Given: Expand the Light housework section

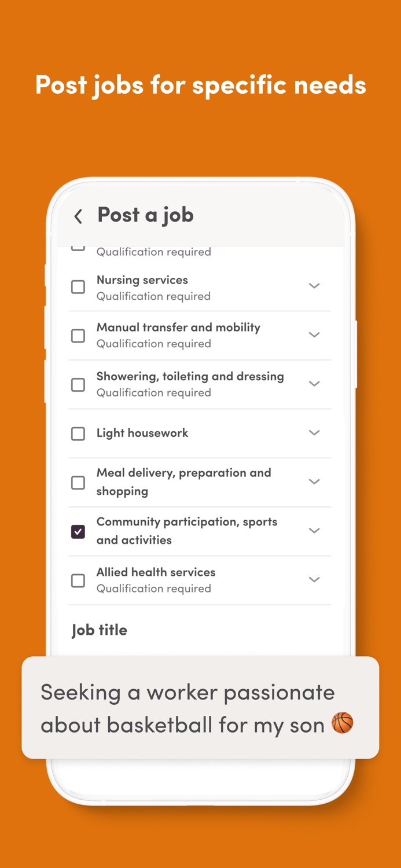Looking at the screenshot, I should (x=314, y=432).
